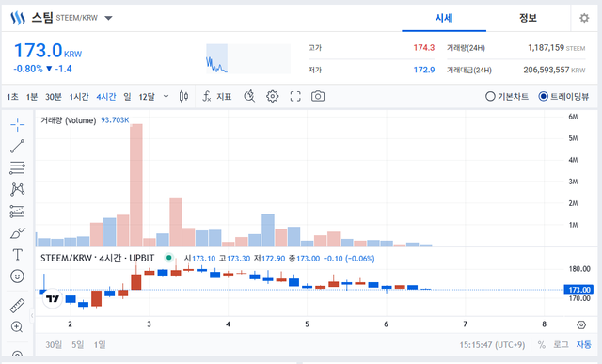Toggle 로그 scale option
Image resolution: width=602 pixels, height=364 pixels.
coord(561,344)
